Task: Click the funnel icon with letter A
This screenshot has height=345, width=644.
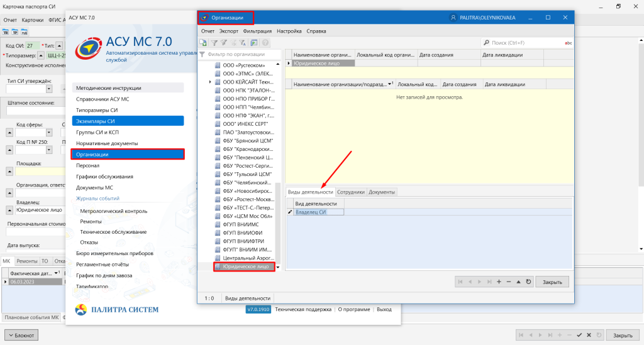Action: (x=243, y=43)
